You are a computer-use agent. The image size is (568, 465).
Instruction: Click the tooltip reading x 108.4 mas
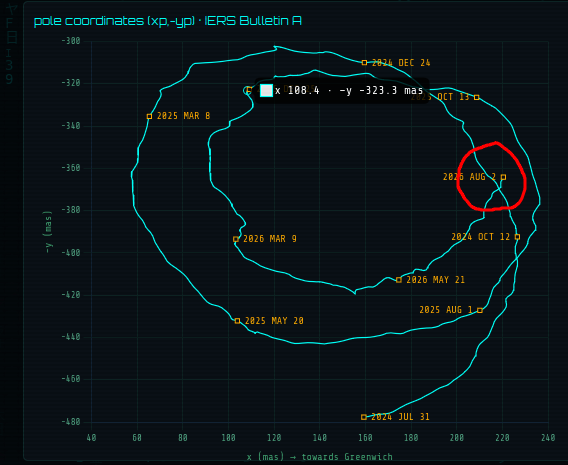tap(342, 91)
